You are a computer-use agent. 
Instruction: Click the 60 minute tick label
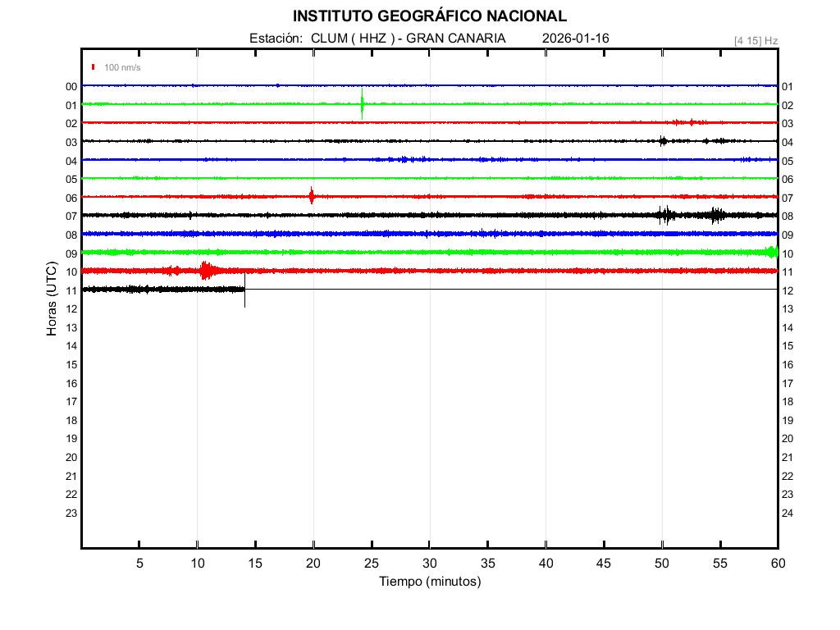777,564
